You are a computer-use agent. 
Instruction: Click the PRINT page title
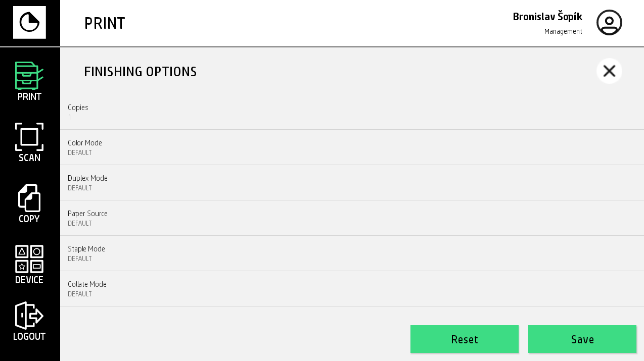(x=105, y=23)
